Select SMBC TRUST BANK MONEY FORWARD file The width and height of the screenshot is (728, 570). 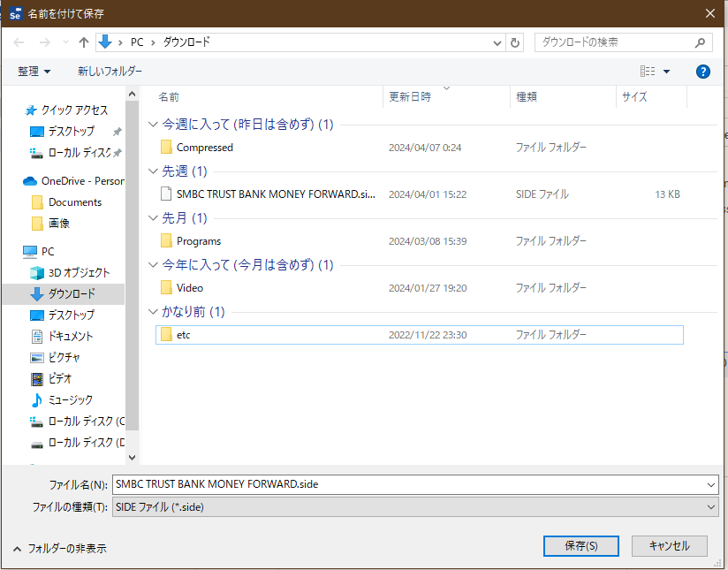420,194
